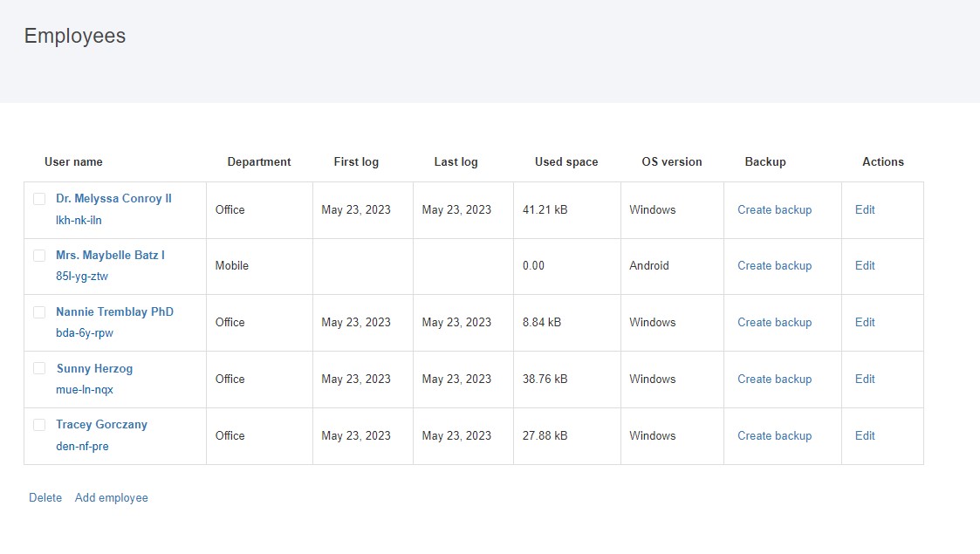Edit Sunny Herzog's record
This screenshot has height=554, width=980.
[865, 380]
